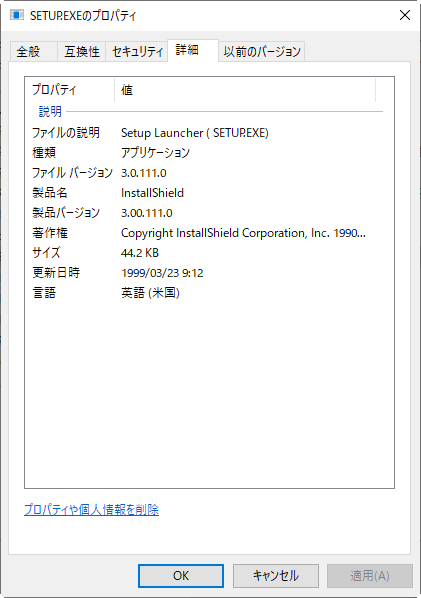The height and width of the screenshot is (598, 421).
Task: Select the ファイルの説明 row label
Action: pos(66,133)
